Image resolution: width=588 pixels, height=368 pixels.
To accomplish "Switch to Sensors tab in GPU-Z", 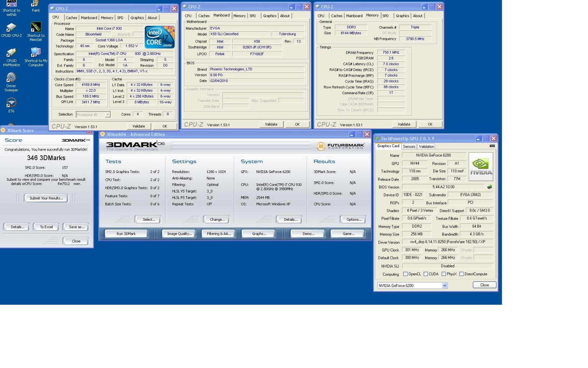I will [409, 146].
